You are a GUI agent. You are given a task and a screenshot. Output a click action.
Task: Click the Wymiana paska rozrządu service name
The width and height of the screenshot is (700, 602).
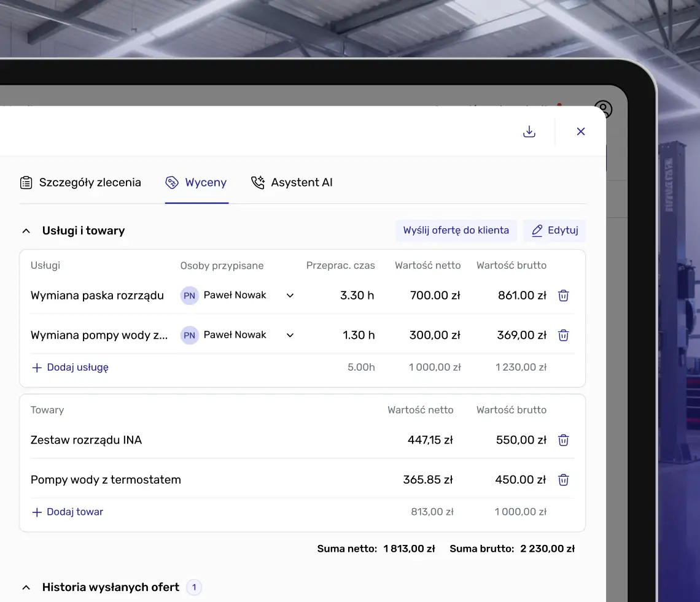click(97, 295)
